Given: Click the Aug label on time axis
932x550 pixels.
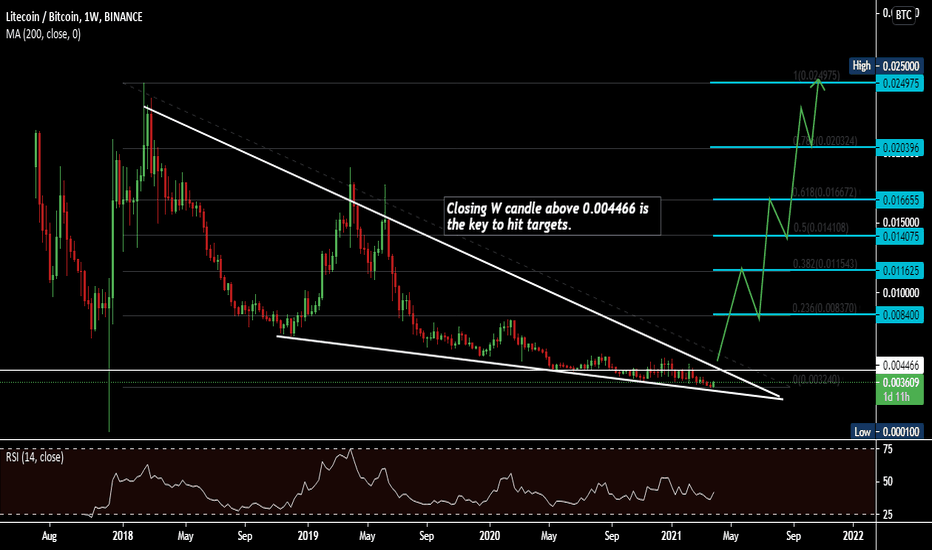Looking at the screenshot, I should pyautogui.click(x=49, y=536).
